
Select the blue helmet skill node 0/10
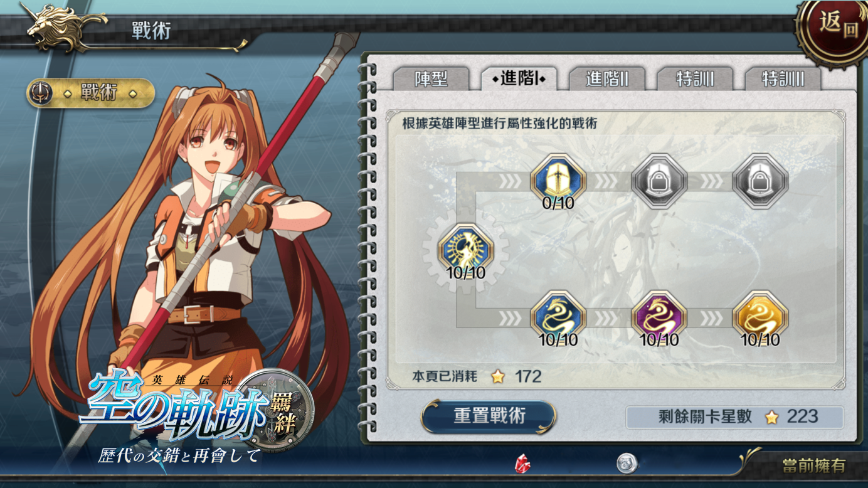point(558,180)
